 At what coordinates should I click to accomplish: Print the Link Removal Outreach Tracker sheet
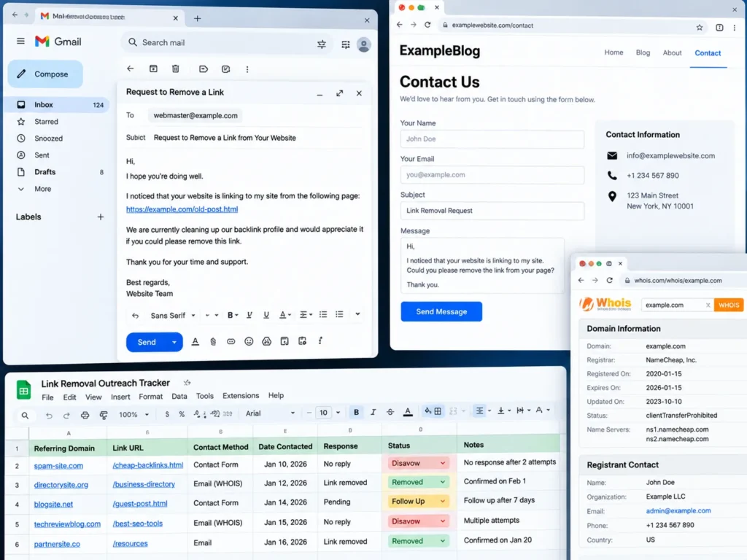(x=85, y=415)
